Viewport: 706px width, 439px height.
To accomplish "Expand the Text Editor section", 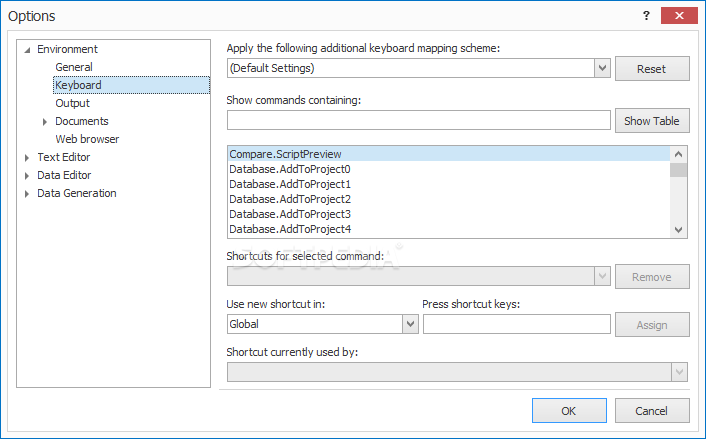I will point(27,158).
